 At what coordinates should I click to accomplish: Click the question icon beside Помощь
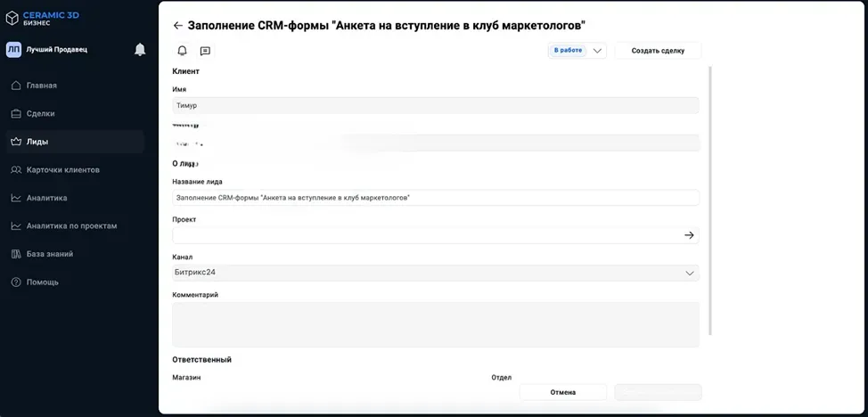16,282
